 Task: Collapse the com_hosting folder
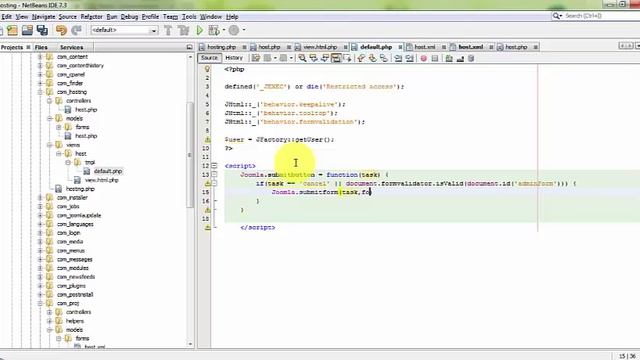(x=40, y=92)
